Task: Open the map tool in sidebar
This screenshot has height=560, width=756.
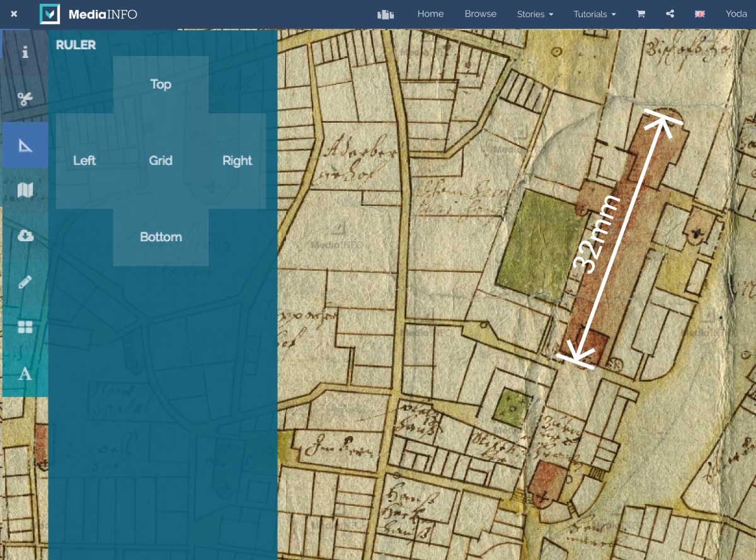Action: (25, 190)
